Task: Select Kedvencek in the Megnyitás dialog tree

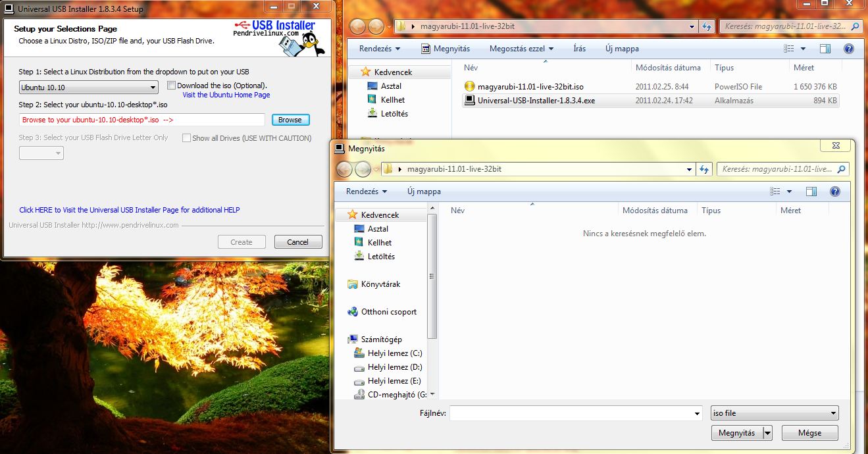Action: pos(380,215)
